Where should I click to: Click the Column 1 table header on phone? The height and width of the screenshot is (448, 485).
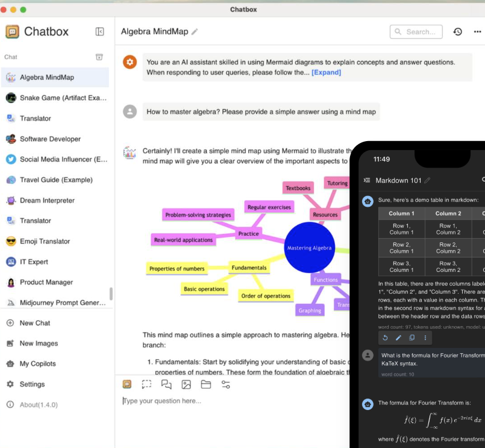click(x=401, y=213)
